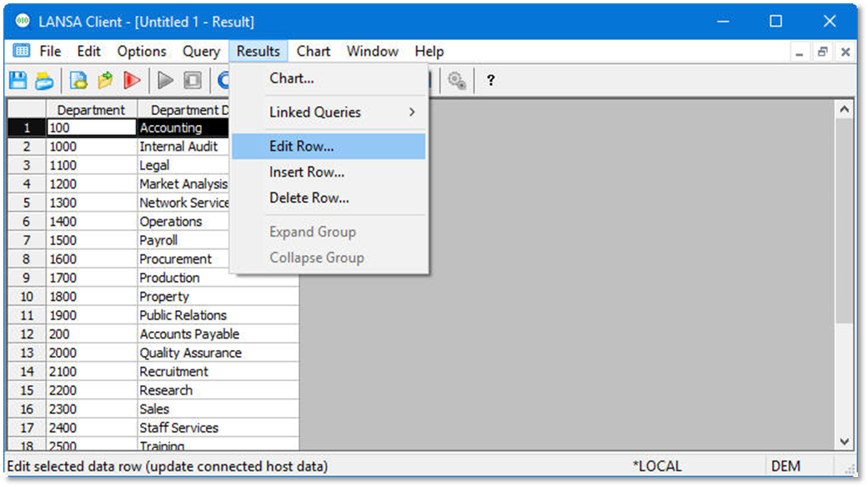Screen dimensions: 868x487
Task: Choose Chart... in Results dropdown
Action: (x=329, y=78)
